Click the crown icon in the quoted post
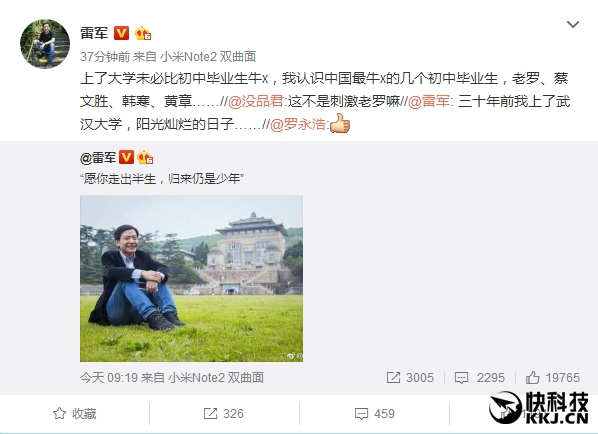 pyautogui.click(x=145, y=157)
